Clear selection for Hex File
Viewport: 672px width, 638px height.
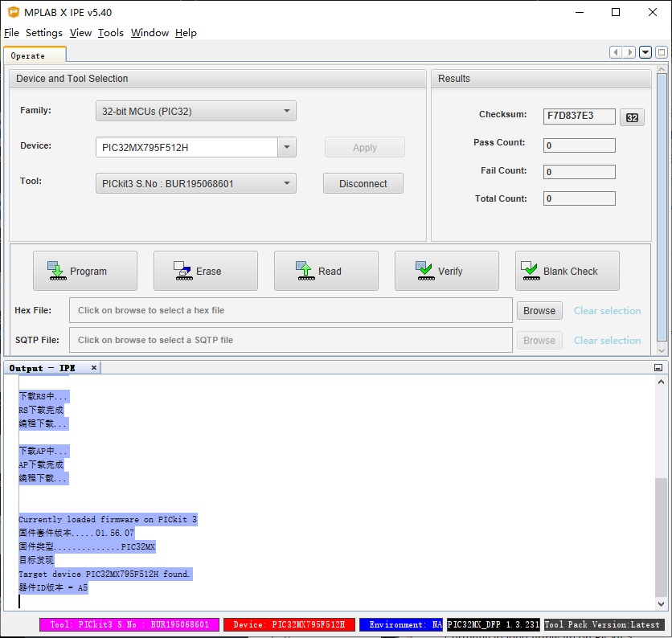click(607, 311)
